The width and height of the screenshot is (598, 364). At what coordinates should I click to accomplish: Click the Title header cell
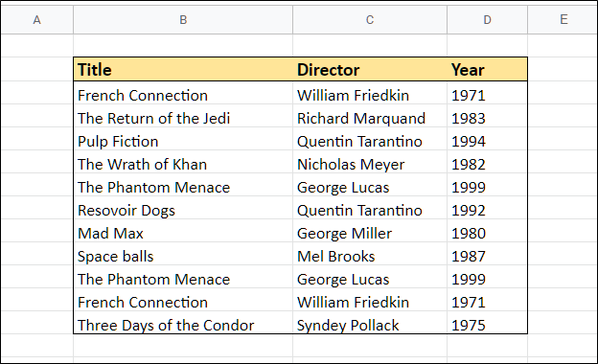click(183, 69)
